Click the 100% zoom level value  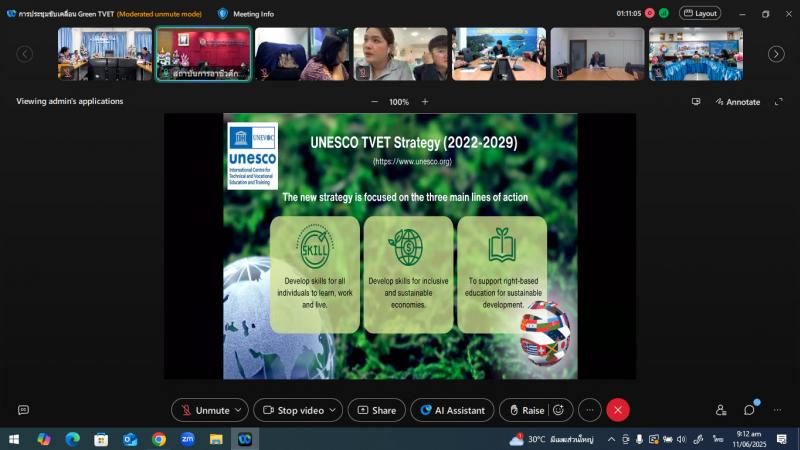click(399, 102)
